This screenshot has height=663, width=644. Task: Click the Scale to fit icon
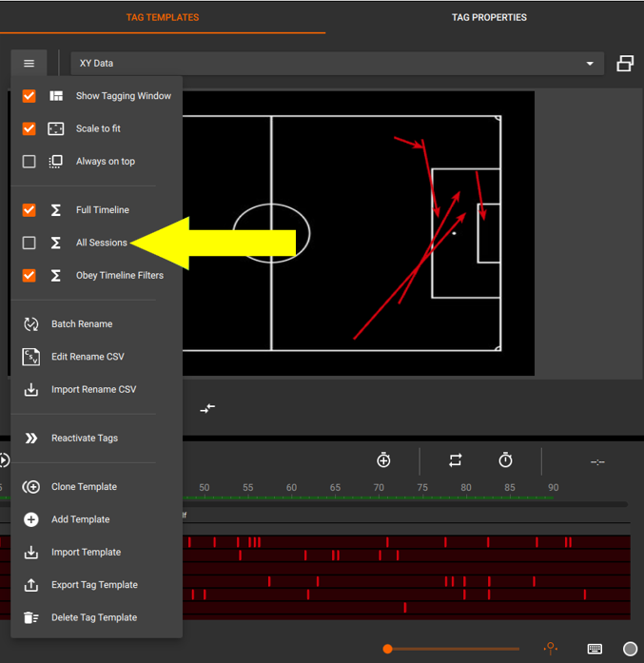click(56, 128)
